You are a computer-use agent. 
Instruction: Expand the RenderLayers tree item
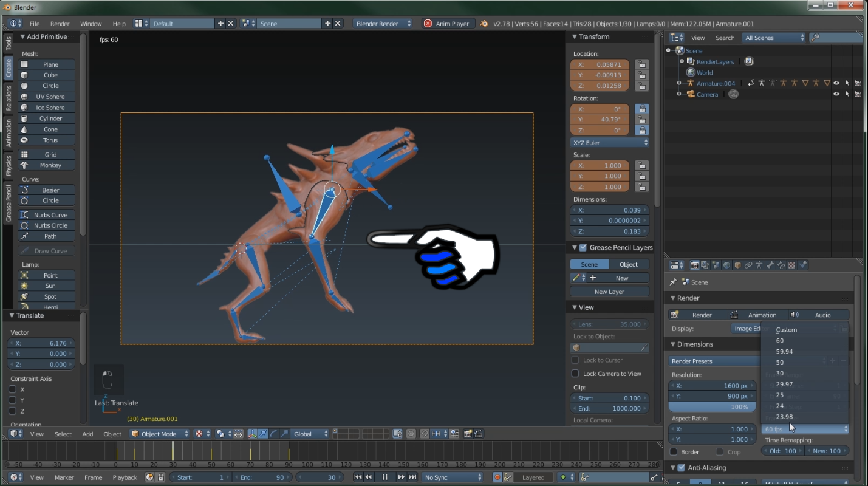click(x=682, y=61)
